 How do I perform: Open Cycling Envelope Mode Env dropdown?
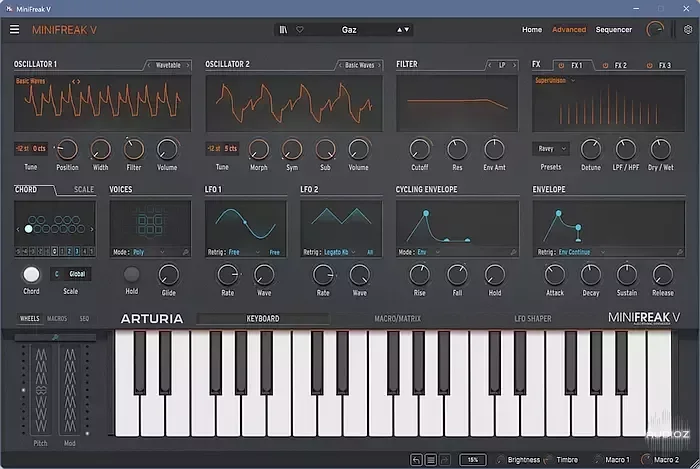429,252
